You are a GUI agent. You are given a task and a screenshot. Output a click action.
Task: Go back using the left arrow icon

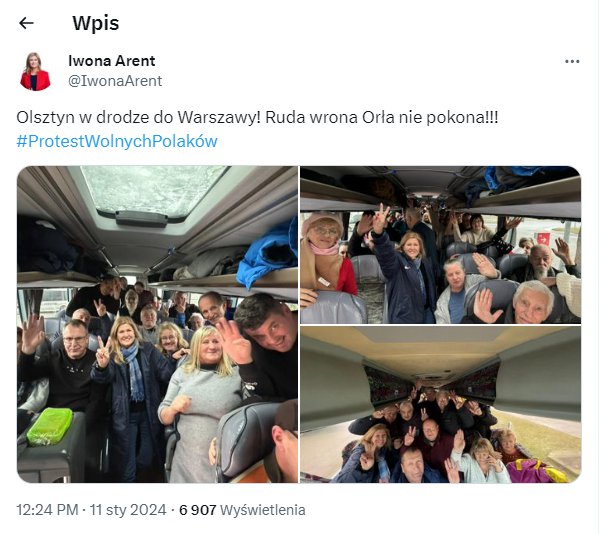[26, 23]
